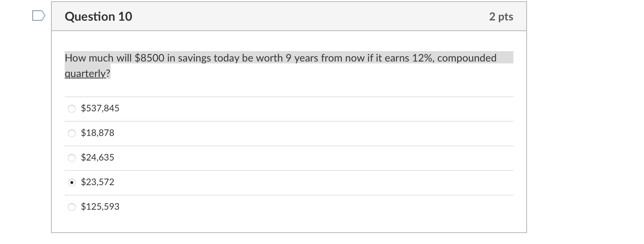Image resolution: width=644 pixels, height=244 pixels.
Task: Flag Question 10 for review
Action: point(38,16)
